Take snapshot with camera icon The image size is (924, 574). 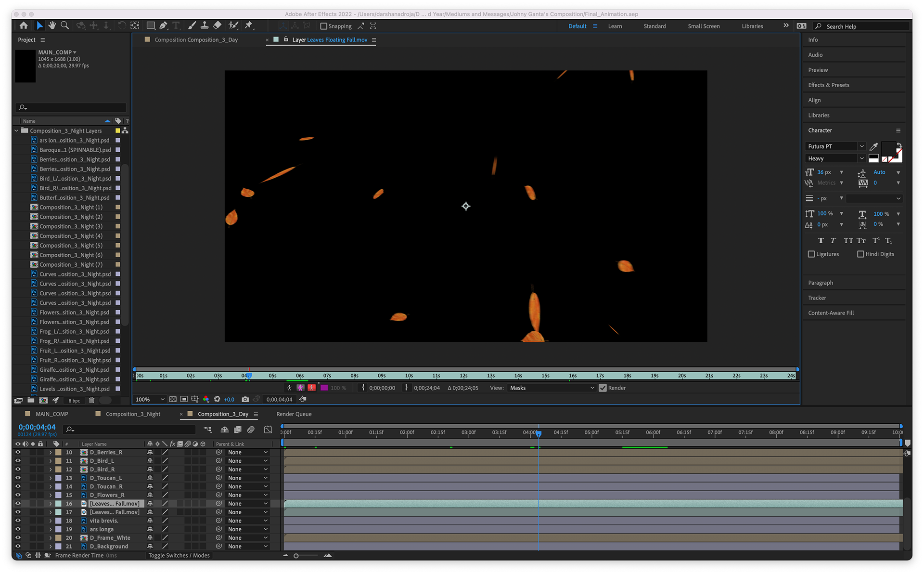click(x=245, y=399)
